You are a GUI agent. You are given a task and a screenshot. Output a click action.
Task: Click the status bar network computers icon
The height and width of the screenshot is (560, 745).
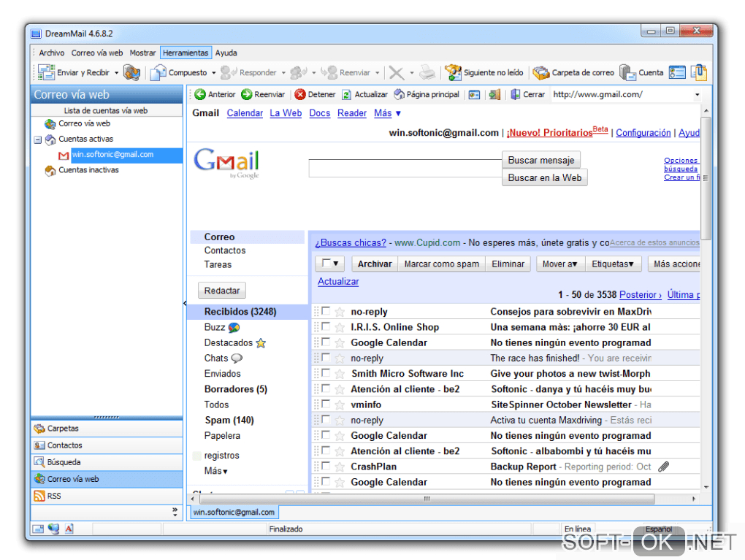(x=53, y=528)
